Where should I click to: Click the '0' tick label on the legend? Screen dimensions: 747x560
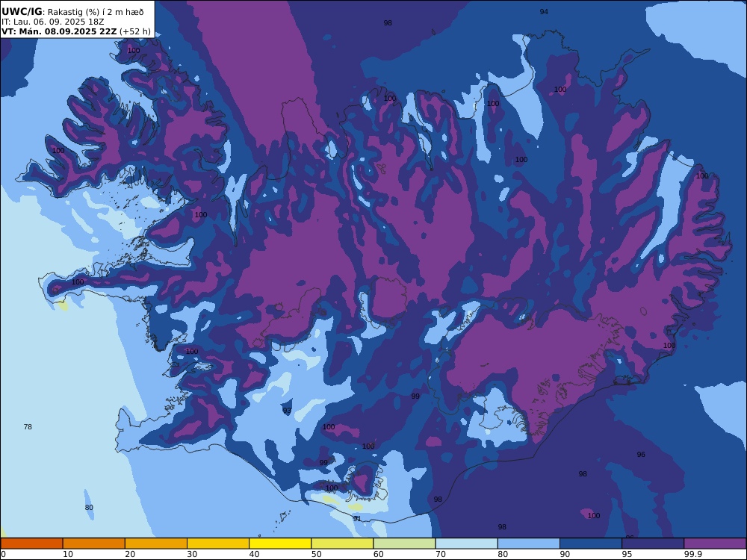[3, 554]
